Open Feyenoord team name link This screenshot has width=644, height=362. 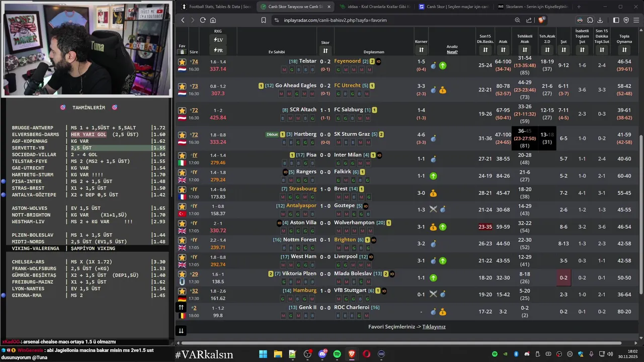pyautogui.click(x=347, y=61)
